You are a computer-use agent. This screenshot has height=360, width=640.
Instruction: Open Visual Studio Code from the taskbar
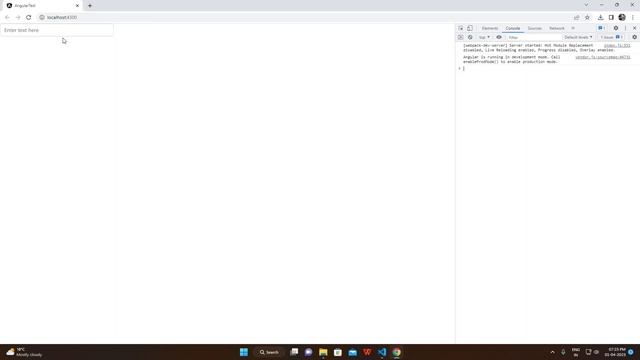coord(382,352)
